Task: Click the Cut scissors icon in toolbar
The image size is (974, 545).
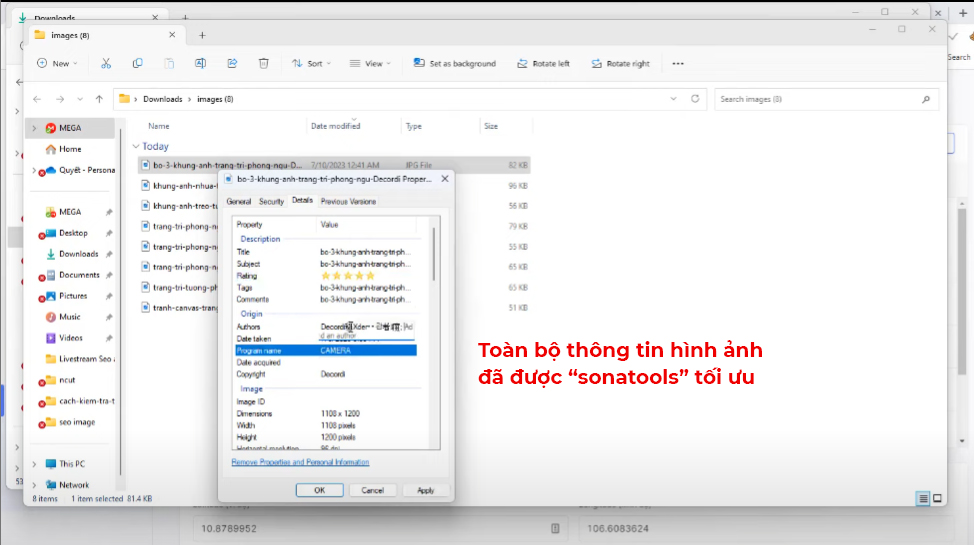Action: tap(106, 63)
